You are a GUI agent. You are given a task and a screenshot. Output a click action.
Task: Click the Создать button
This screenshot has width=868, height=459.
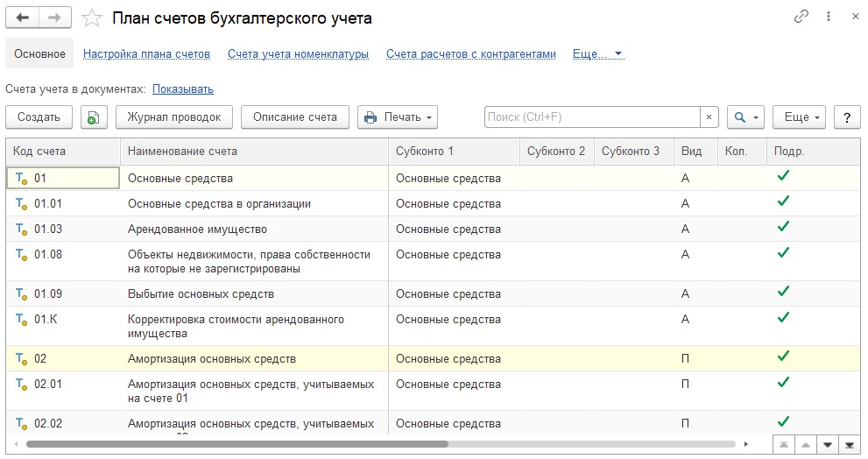click(39, 117)
